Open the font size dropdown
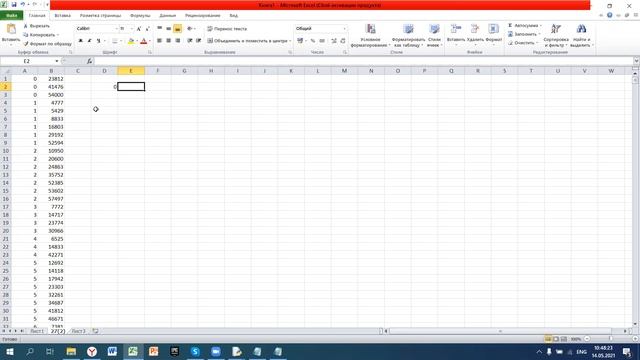The width and height of the screenshot is (640, 360). click(131, 29)
